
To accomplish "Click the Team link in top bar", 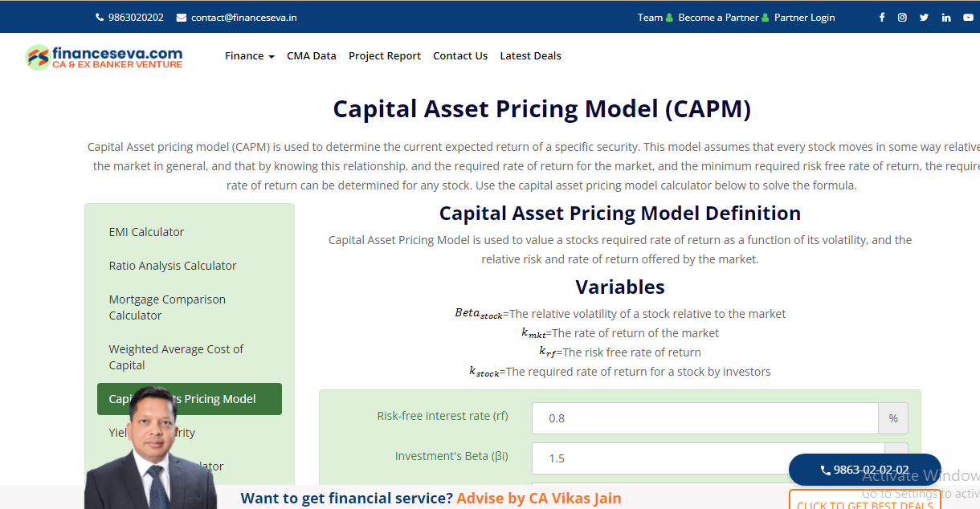I will [650, 18].
